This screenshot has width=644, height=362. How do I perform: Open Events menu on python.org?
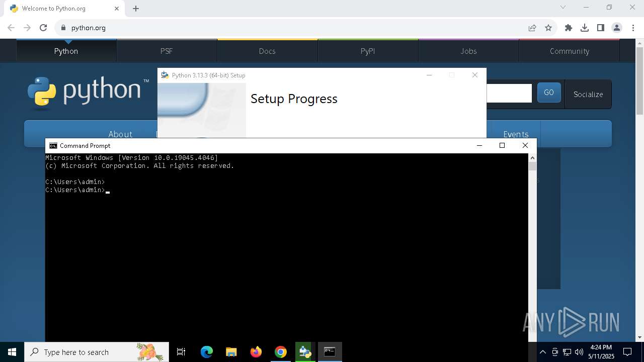tap(516, 134)
